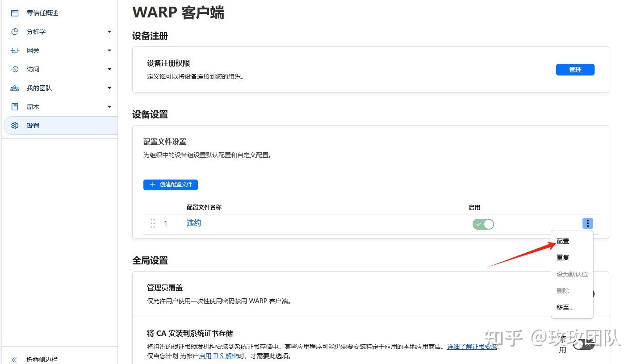Expand the 我的团队 sidebar section
Image resolution: width=637 pixels, height=364 pixels.
[109, 88]
